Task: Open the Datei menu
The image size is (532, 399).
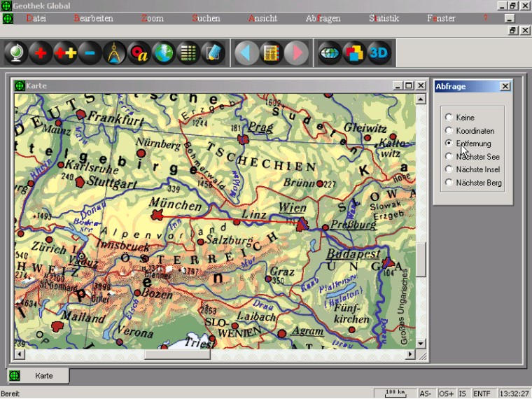Action: point(36,18)
